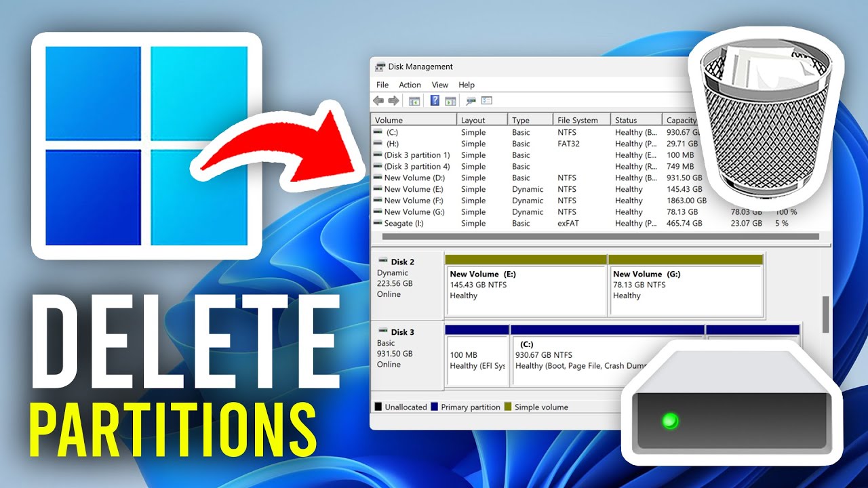Click the drive icon beside Seagate (I:)
Image resolution: width=868 pixels, height=488 pixels.
click(378, 223)
